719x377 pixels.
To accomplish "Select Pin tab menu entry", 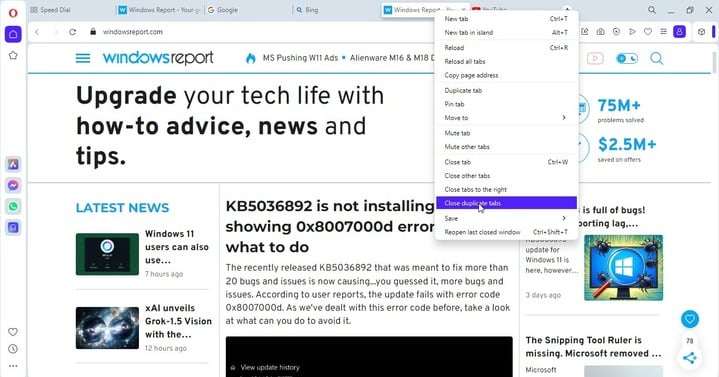I will coord(506,104).
